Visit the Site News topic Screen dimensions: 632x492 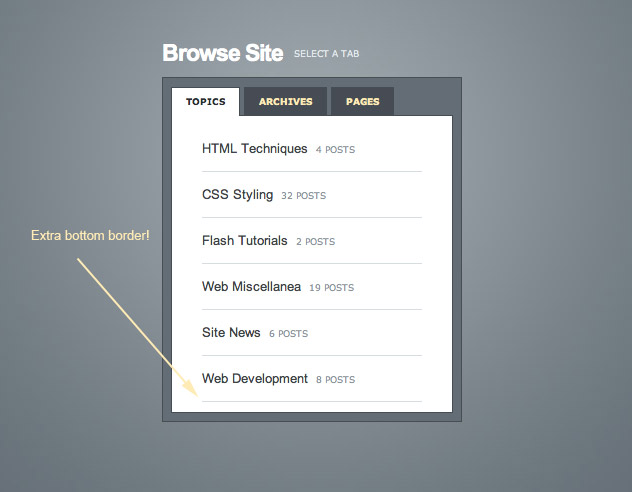coord(231,332)
